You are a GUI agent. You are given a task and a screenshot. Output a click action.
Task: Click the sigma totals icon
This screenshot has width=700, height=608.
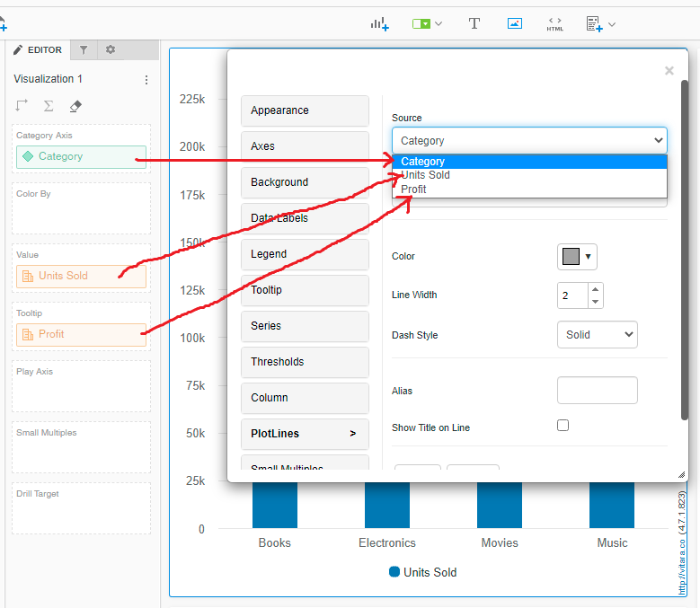[49, 106]
